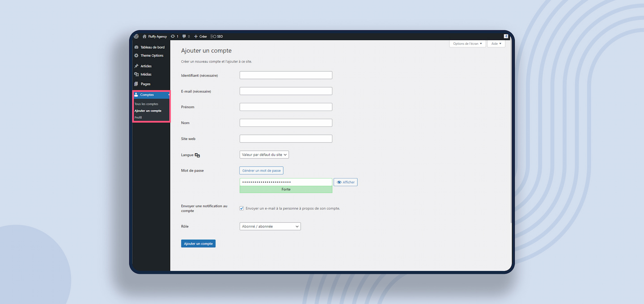Open the comments bubble icon showing 0
The width and height of the screenshot is (644, 304).
click(x=184, y=36)
